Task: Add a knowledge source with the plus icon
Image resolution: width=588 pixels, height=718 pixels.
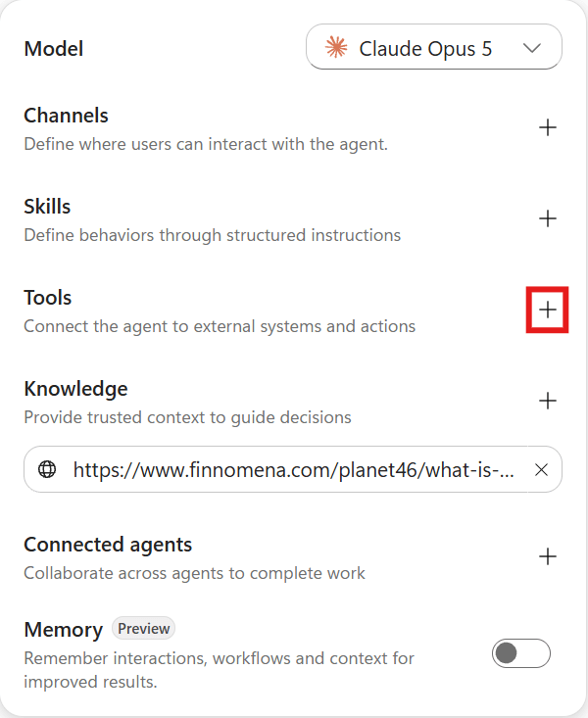Action: click(x=547, y=401)
